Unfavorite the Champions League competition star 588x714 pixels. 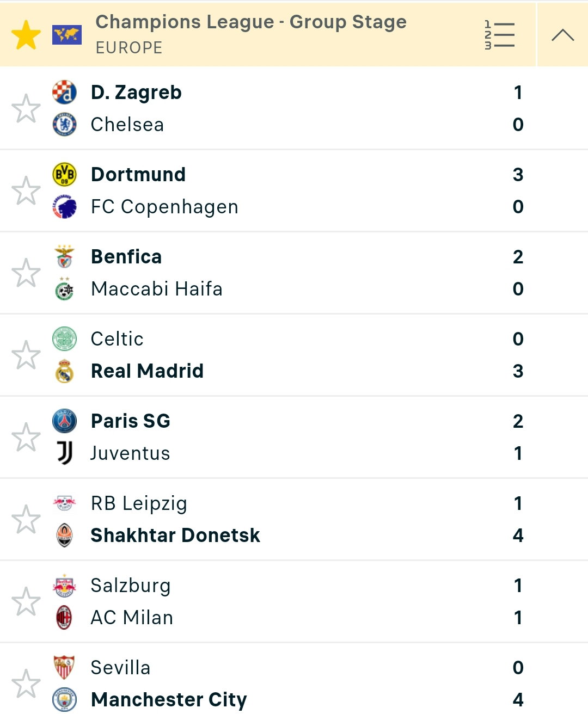[x=26, y=35]
